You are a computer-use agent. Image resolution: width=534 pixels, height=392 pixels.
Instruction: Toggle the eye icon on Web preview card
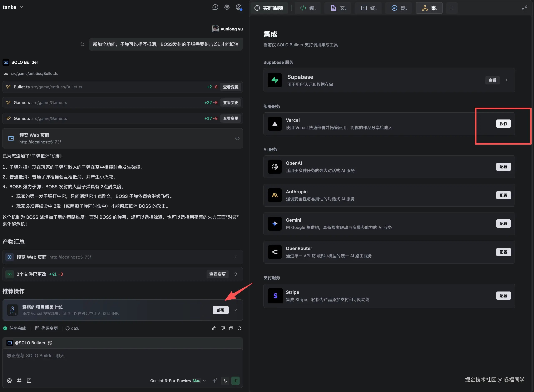[x=237, y=138]
